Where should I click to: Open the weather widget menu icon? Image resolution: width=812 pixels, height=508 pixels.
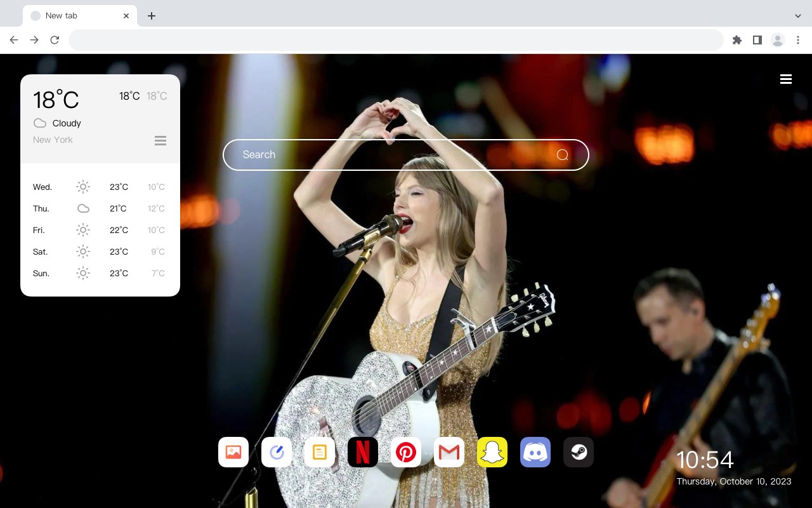160,141
